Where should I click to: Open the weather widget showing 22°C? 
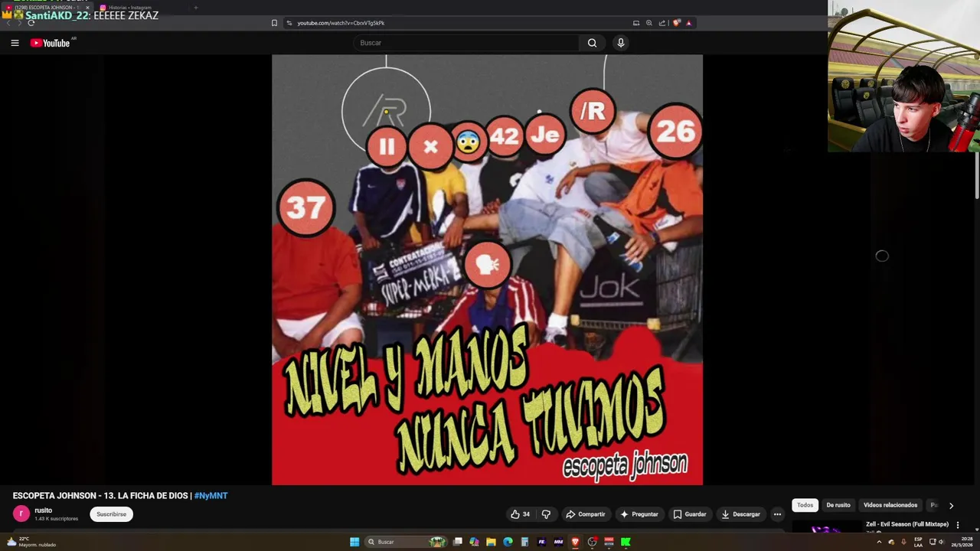[32, 542]
